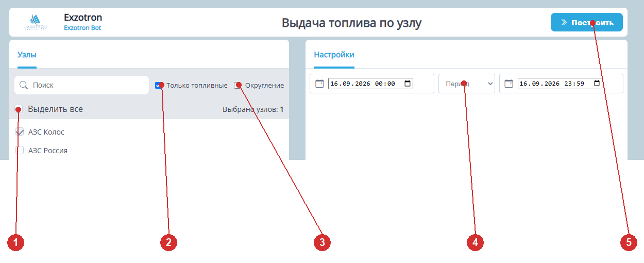Open the 'Exzotron Bot' link
644x263 pixels.
[x=82, y=28]
